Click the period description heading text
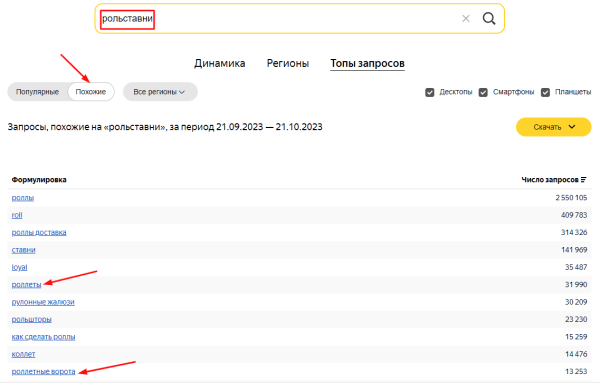Viewport: 600px width, 383px height. [165, 127]
